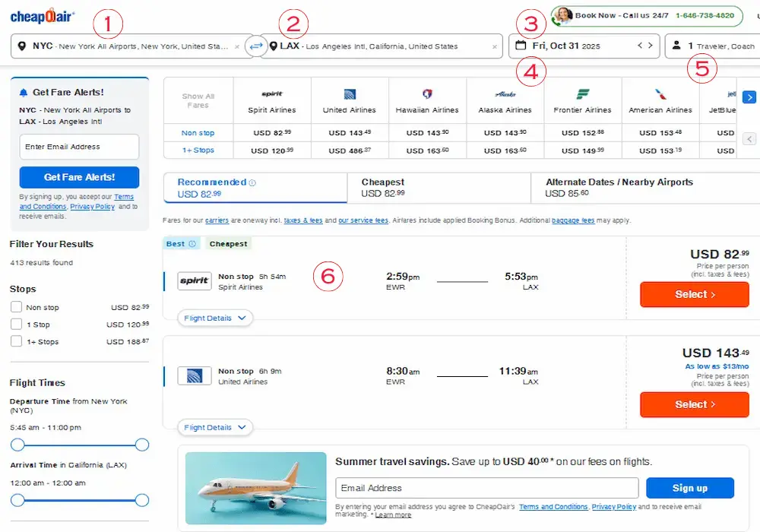Select Alaska Airlines logo in fare matrix

505,94
